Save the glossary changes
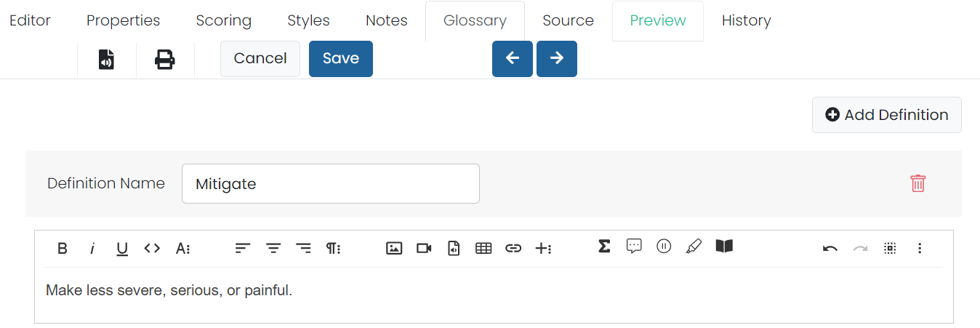 click(x=341, y=59)
